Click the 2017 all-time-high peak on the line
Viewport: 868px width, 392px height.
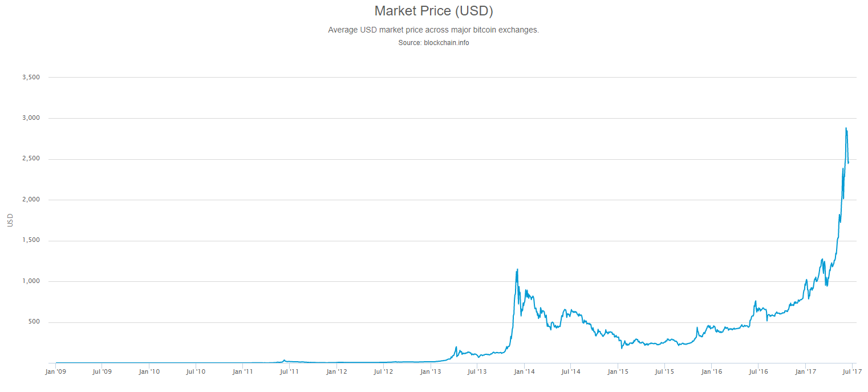point(846,128)
